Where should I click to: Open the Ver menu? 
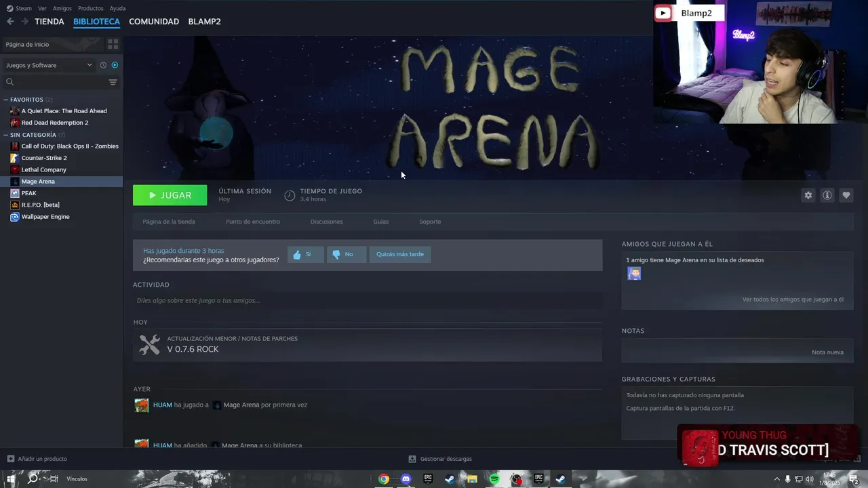42,8
